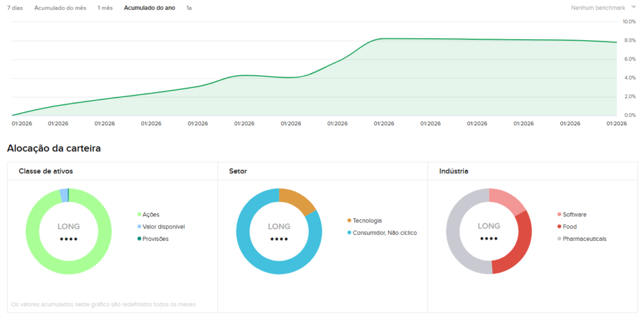Choose the Acumulado do ano range

pos(150,8)
